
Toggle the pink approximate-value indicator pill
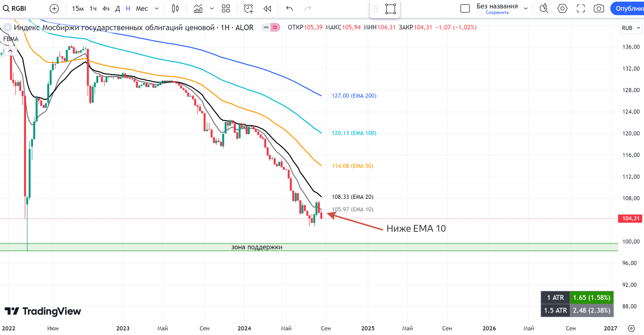(x=275, y=27)
